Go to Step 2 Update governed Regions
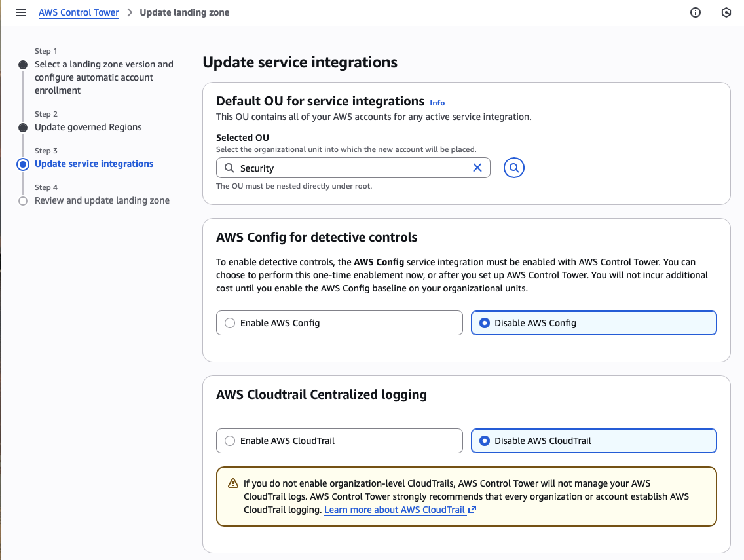The width and height of the screenshot is (744, 560). click(x=88, y=127)
